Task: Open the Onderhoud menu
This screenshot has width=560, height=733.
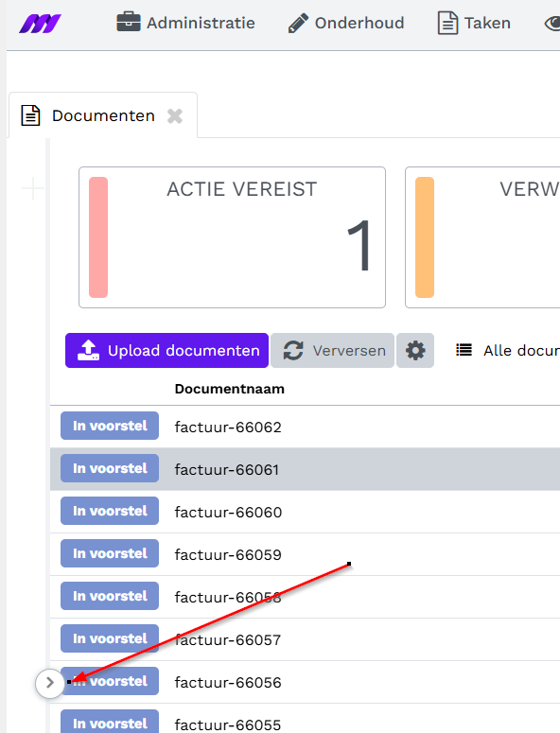Action: tap(346, 23)
